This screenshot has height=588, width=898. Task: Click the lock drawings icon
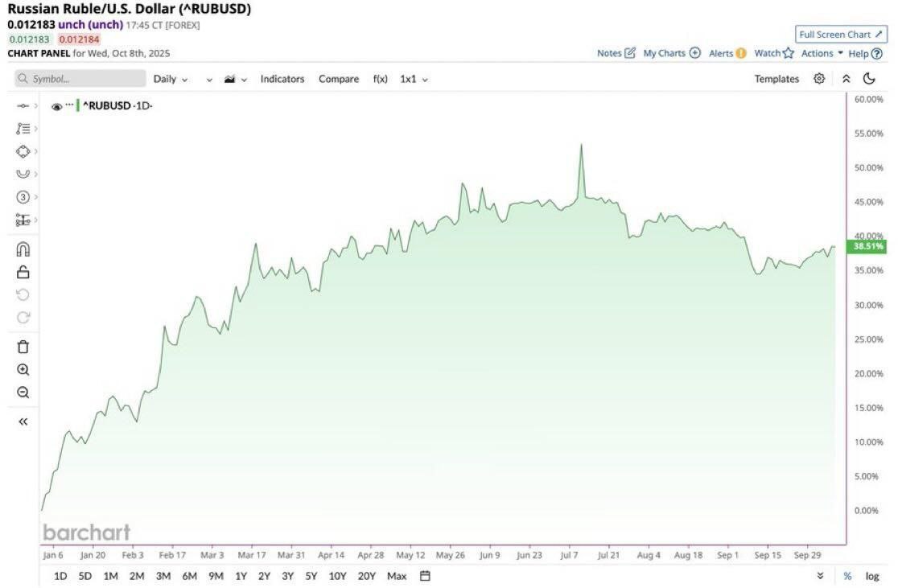click(x=23, y=272)
